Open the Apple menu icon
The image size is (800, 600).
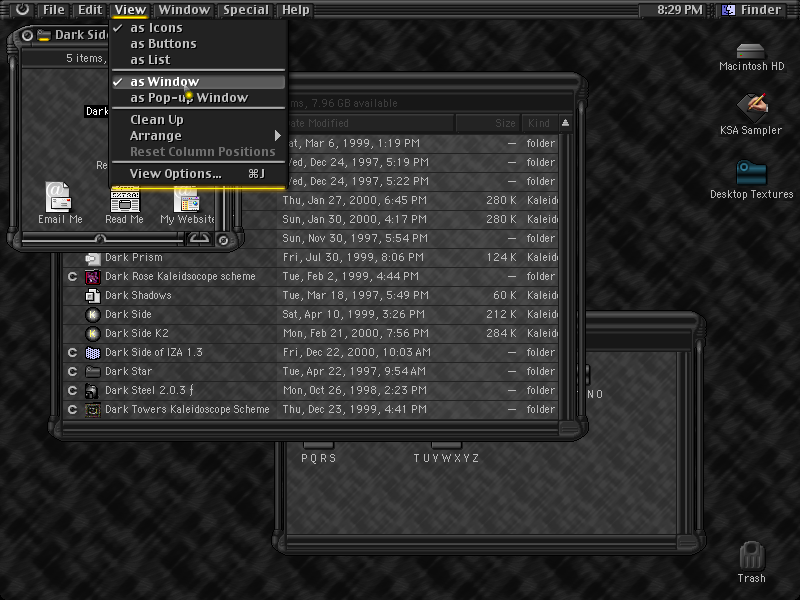tap(22, 9)
